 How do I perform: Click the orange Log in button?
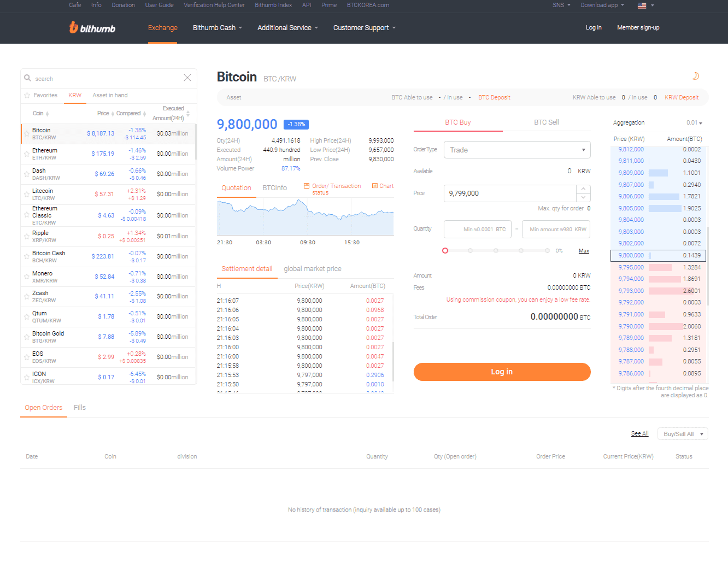click(x=502, y=372)
